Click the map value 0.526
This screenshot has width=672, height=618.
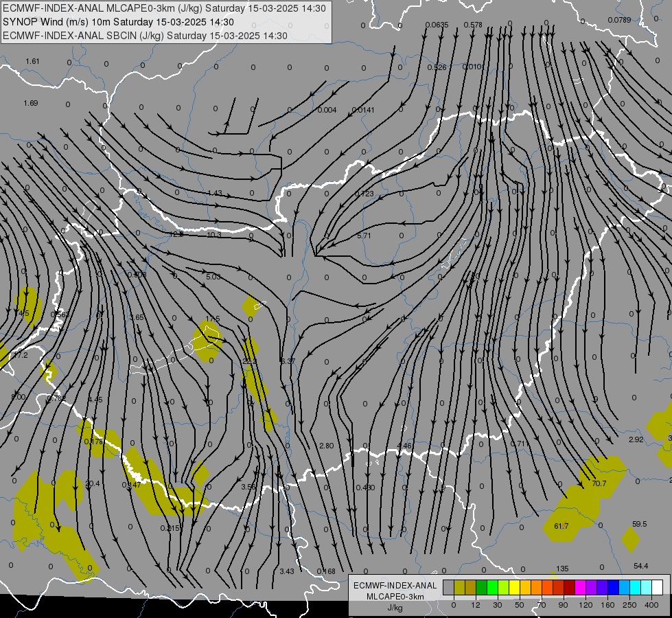(437, 67)
